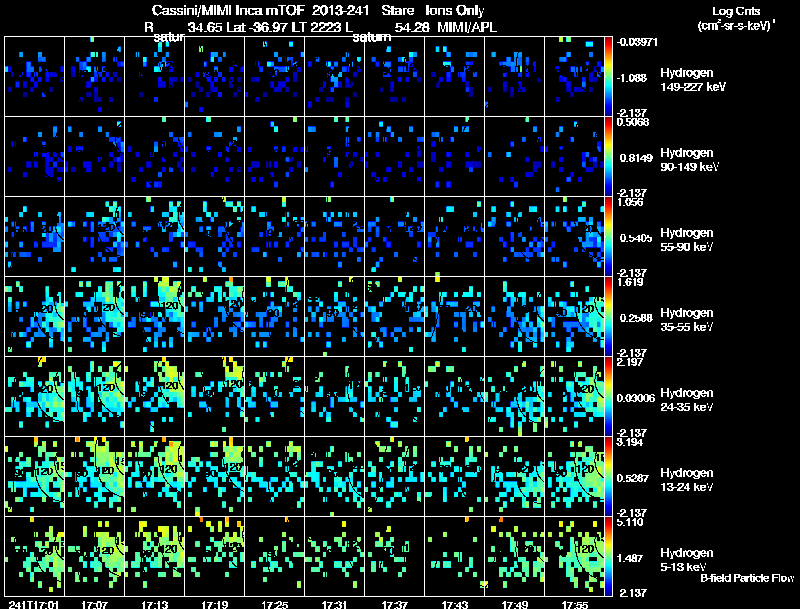Click the 241T17:01 time label
Screen dimensions: 800x609
pyautogui.click(x=34, y=604)
